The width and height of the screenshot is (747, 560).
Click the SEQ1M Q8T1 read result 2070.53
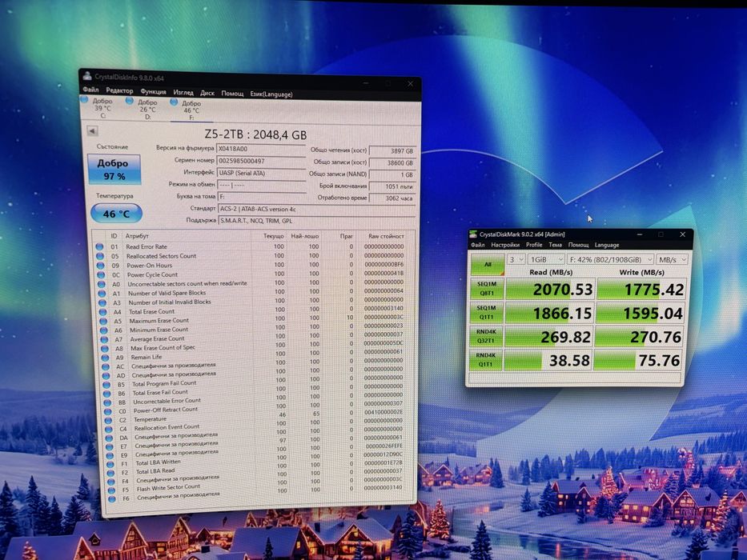point(550,289)
